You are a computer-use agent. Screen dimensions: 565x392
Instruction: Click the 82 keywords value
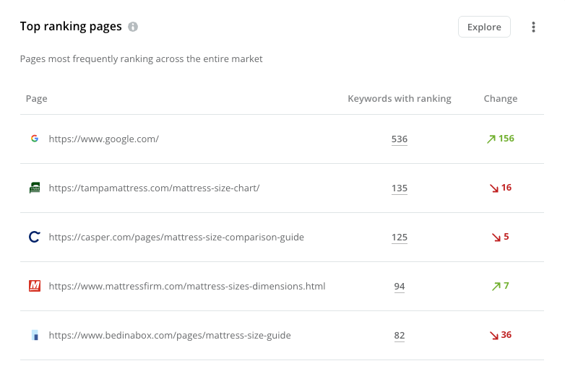[400, 336]
